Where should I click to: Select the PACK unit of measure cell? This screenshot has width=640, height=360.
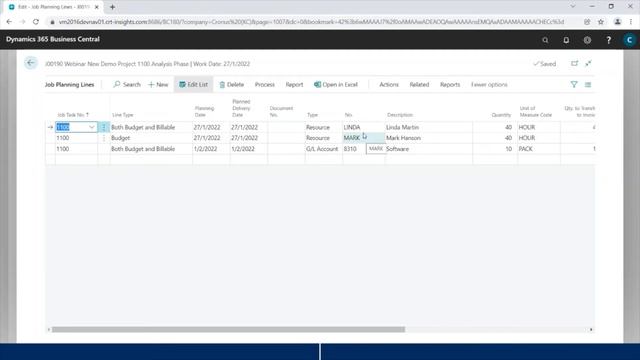pos(539,149)
